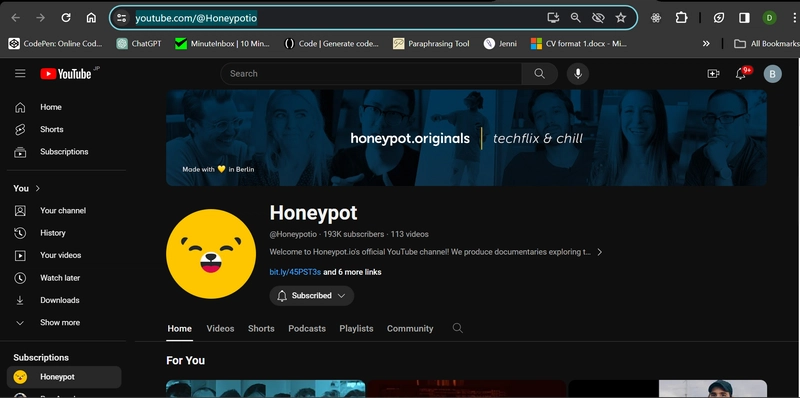Switch to the Podcasts tab
This screenshot has height=398, width=800.
point(307,329)
